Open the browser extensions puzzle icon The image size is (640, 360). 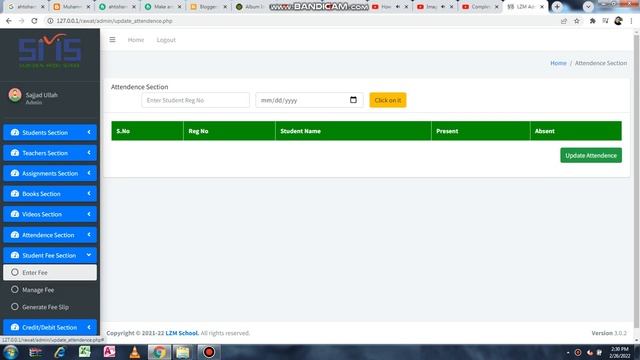[592, 21]
